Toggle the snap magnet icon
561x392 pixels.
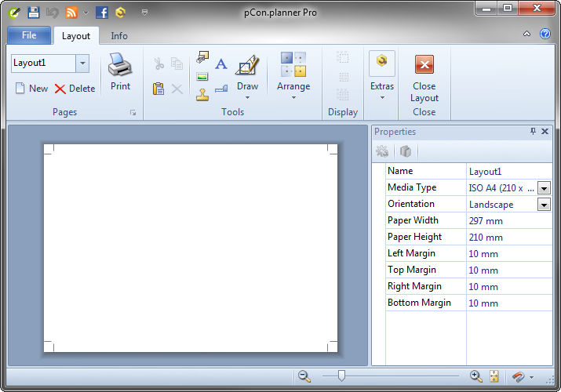click(x=518, y=376)
